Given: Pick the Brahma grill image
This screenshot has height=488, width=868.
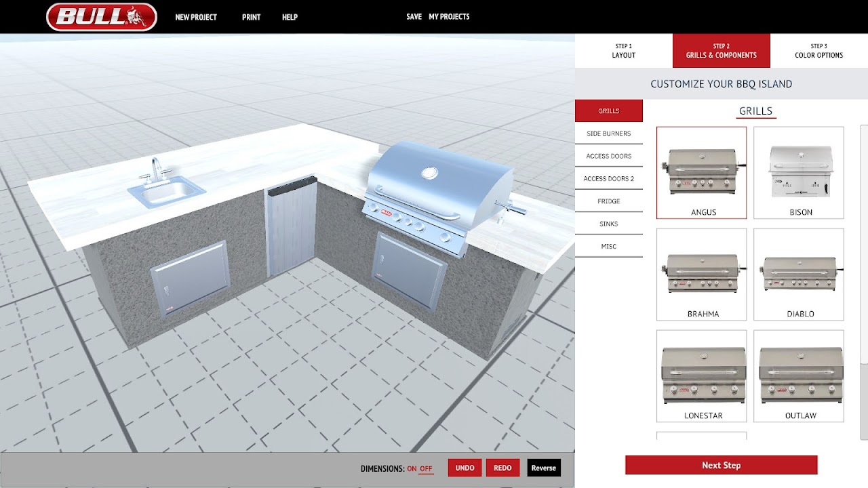Looking at the screenshot, I should click(701, 274).
